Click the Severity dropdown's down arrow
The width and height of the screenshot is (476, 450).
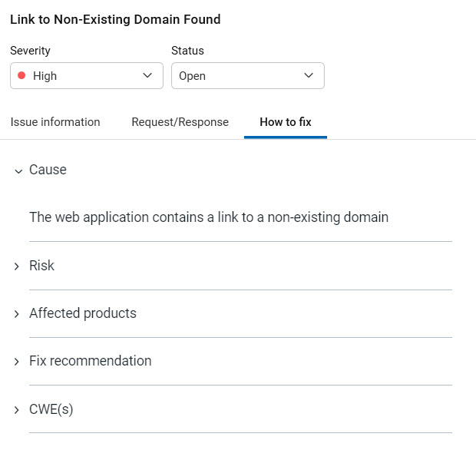[148, 76]
